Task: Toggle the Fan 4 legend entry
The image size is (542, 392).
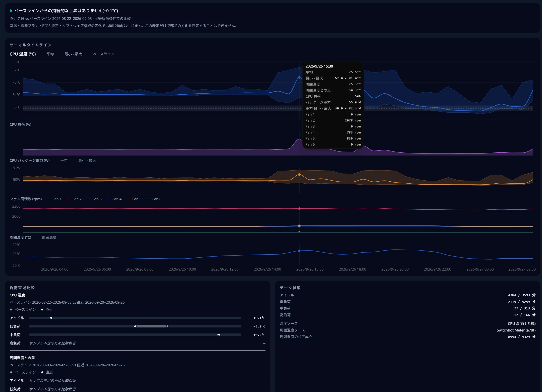Action: tap(114, 199)
